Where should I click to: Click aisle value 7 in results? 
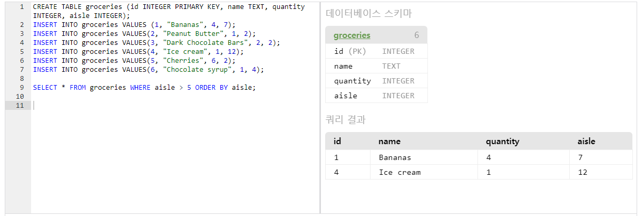coord(580,157)
